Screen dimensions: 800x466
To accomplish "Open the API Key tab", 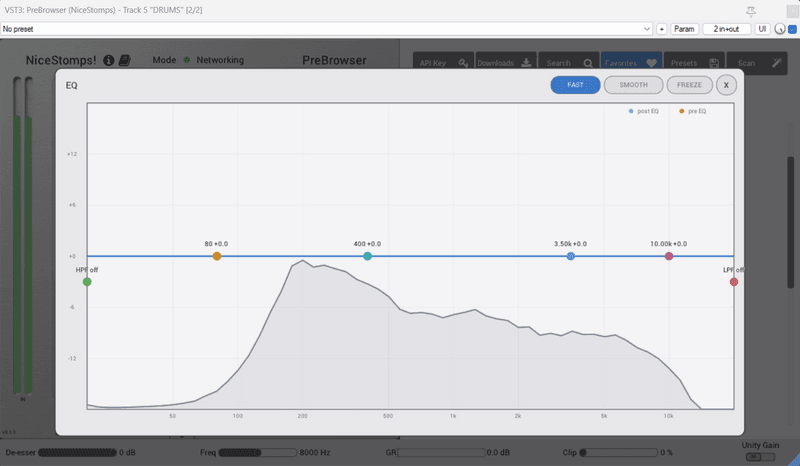I will pyautogui.click(x=443, y=63).
